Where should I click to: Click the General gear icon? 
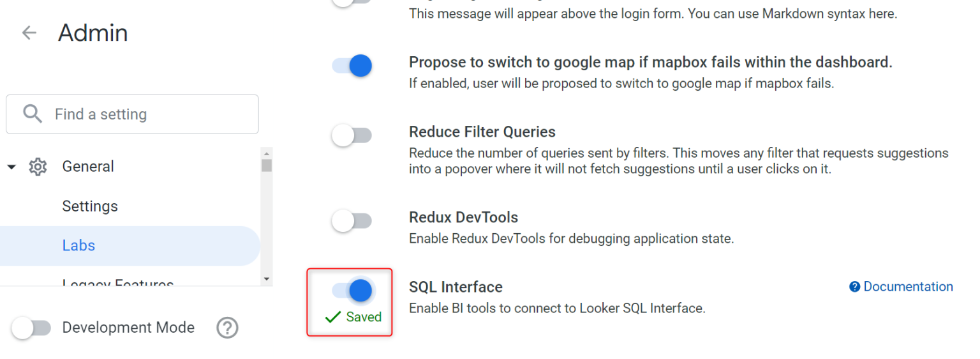pyautogui.click(x=38, y=167)
